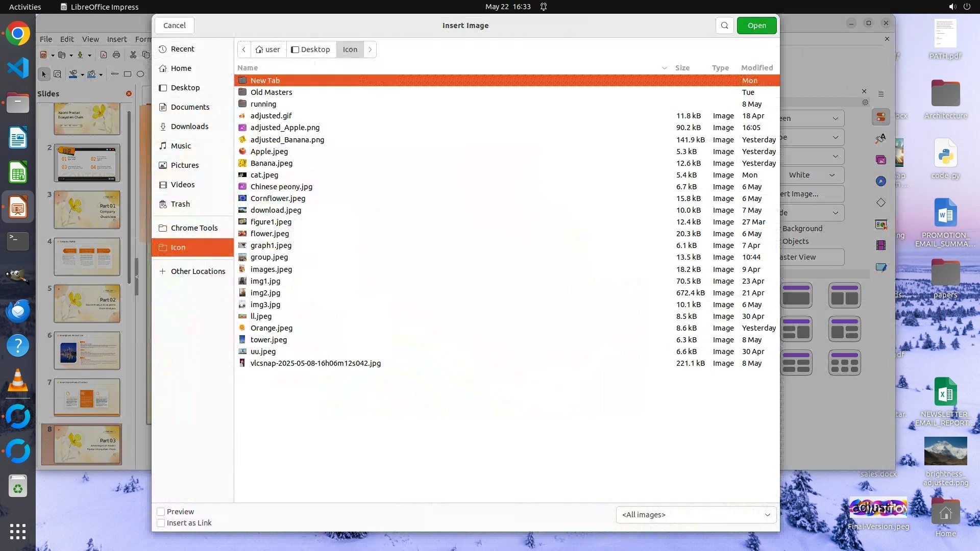Select slide 6 thumbnail

[x=87, y=350]
